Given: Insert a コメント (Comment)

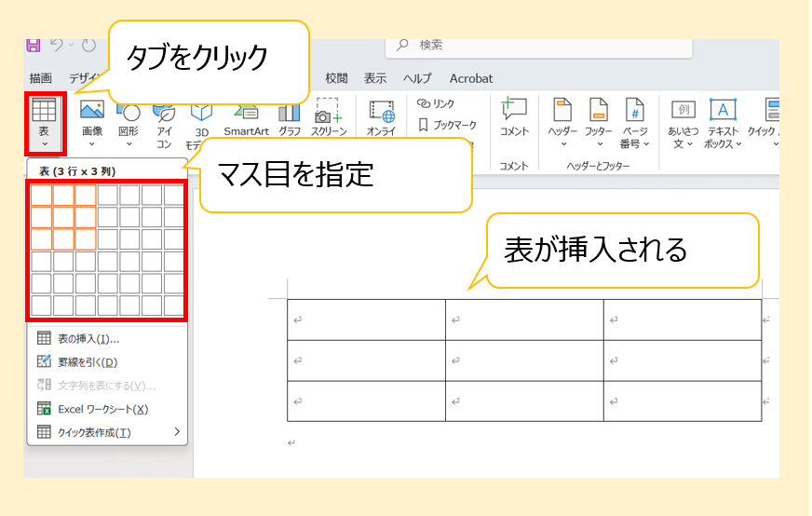Looking at the screenshot, I should coord(514,118).
